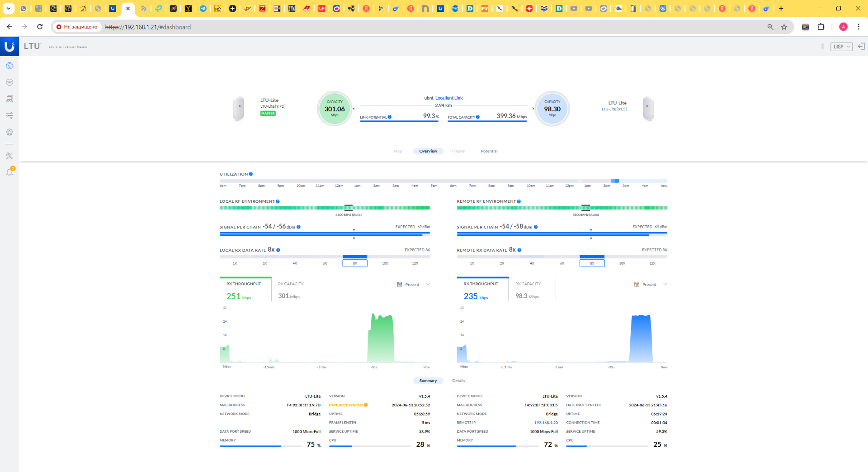Open the UISP dropdown

click(841, 47)
